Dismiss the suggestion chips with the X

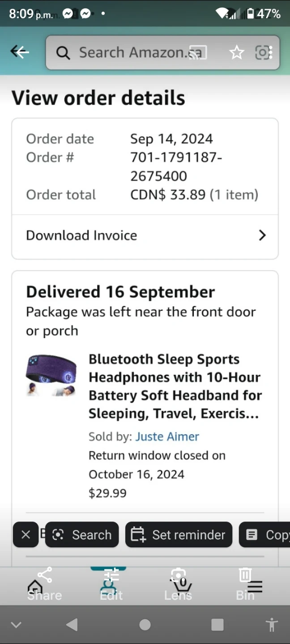[26, 534]
